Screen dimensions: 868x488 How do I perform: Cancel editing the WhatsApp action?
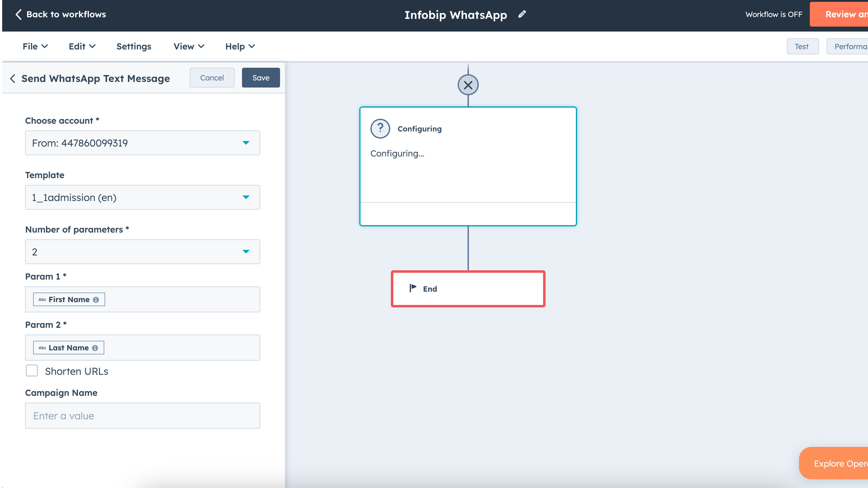point(212,77)
